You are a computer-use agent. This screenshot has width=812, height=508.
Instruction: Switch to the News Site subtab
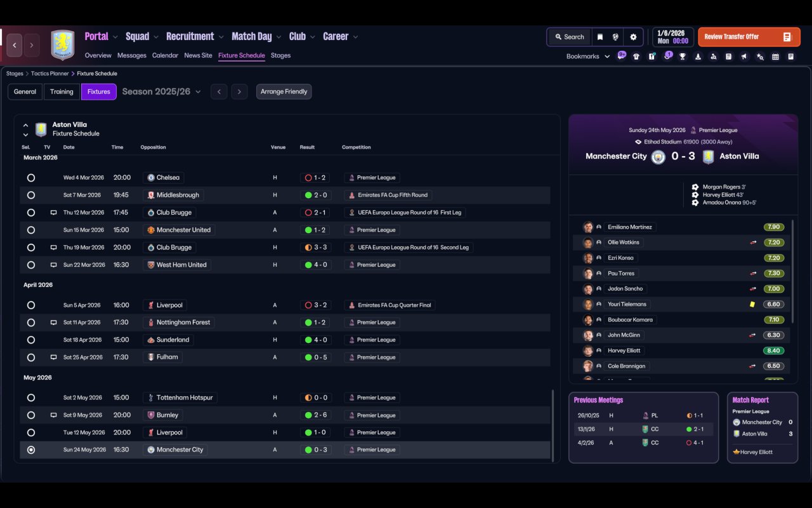pyautogui.click(x=198, y=55)
